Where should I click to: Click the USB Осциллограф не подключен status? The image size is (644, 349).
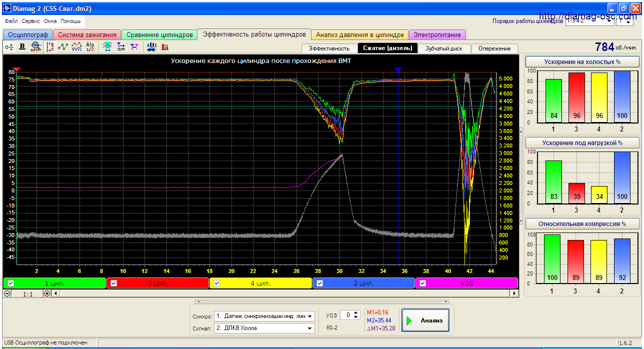click(45, 342)
